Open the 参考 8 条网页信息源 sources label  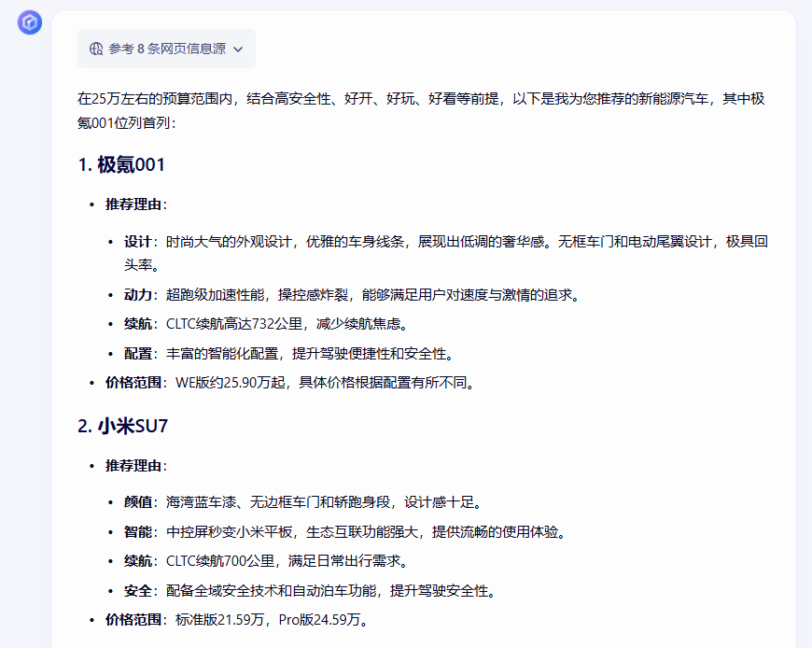(x=167, y=49)
